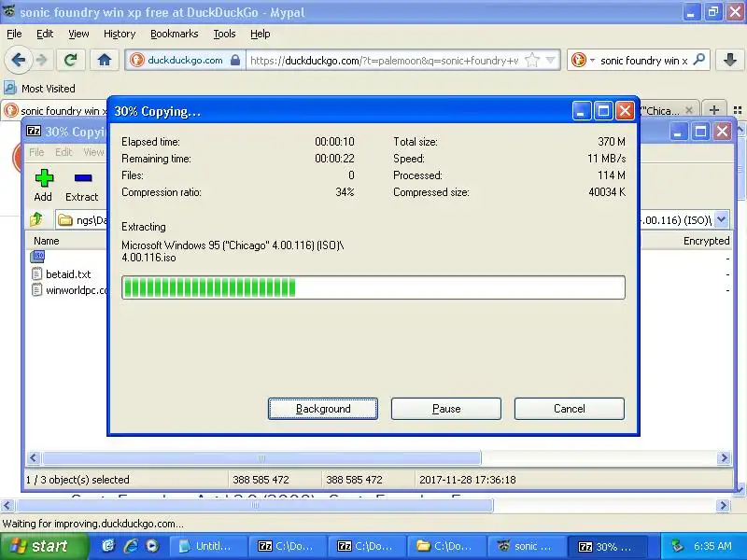Open the browser Downloads arrow icon
This screenshot has width=747, height=560.
tap(729, 60)
